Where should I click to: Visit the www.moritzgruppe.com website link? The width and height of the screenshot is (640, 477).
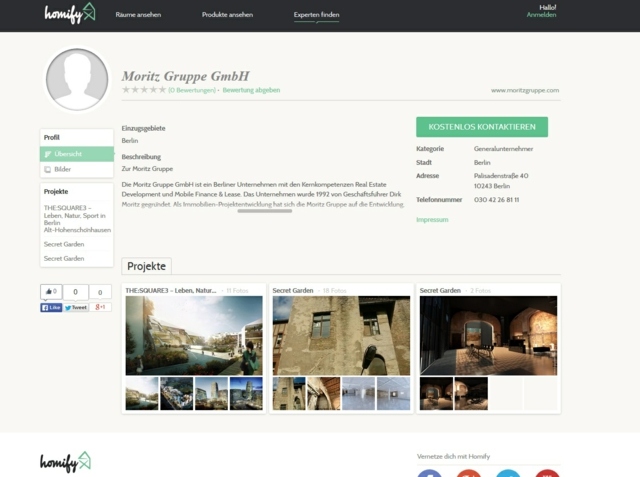[x=525, y=90]
